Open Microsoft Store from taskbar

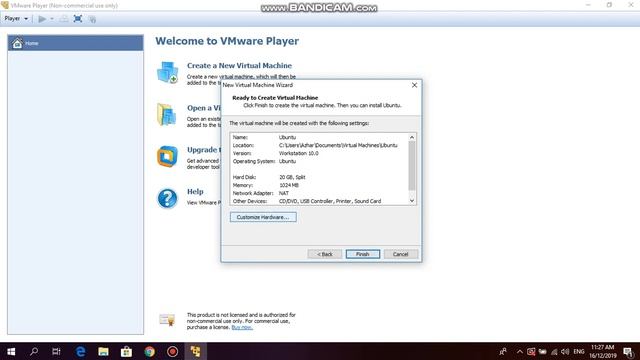[126, 351]
